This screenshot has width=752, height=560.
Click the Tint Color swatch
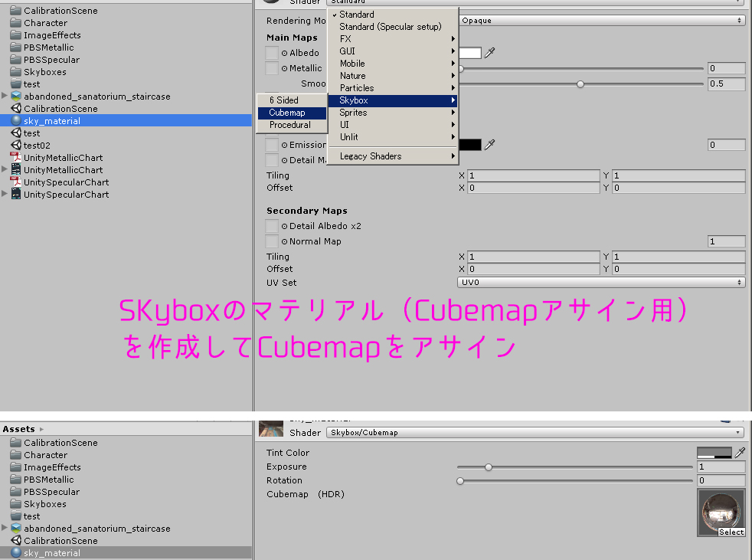pyautogui.click(x=714, y=453)
